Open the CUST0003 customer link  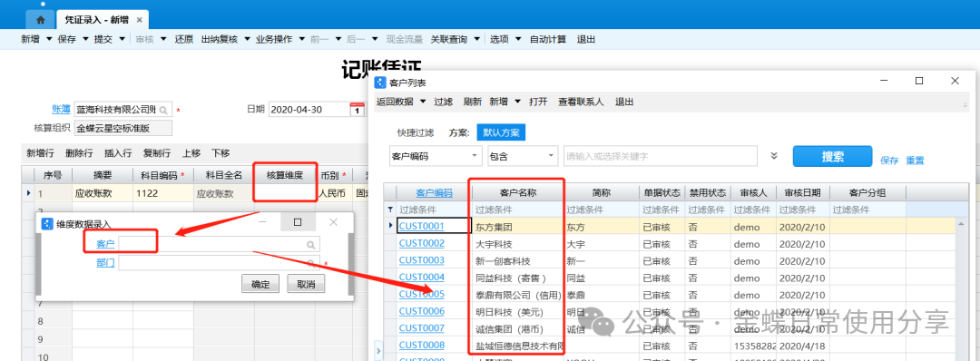422,259
